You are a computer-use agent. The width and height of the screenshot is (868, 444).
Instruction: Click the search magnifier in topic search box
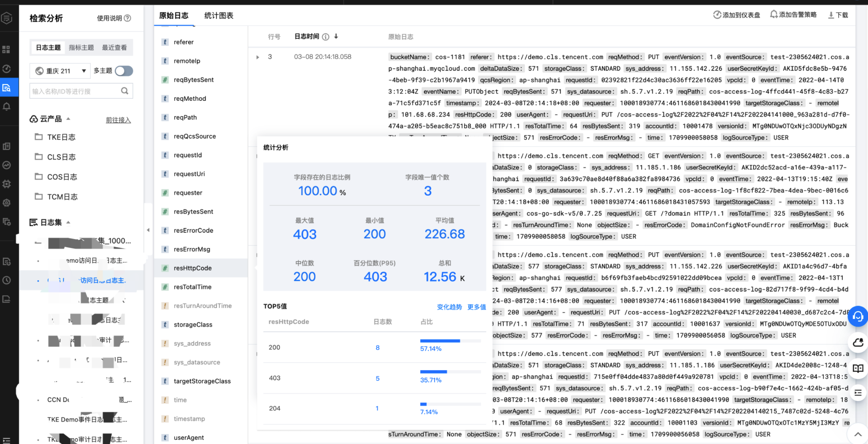tap(125, 91)
